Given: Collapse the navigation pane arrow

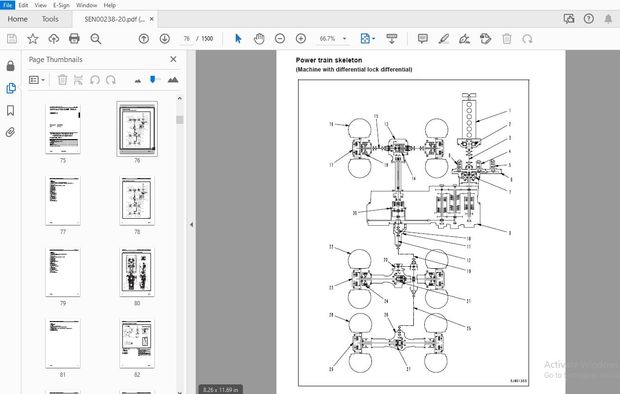Looking at the screenshot, I should point(191,225).
